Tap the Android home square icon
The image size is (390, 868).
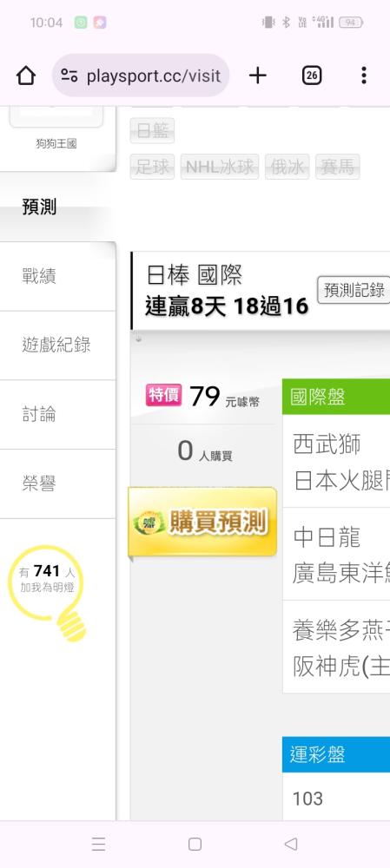(x=195, y=844)
